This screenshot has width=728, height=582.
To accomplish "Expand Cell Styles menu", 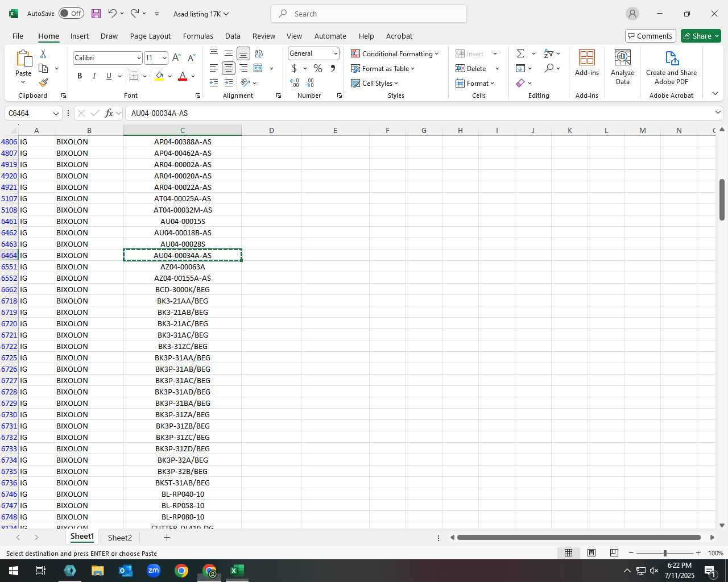I will [375, 83].
